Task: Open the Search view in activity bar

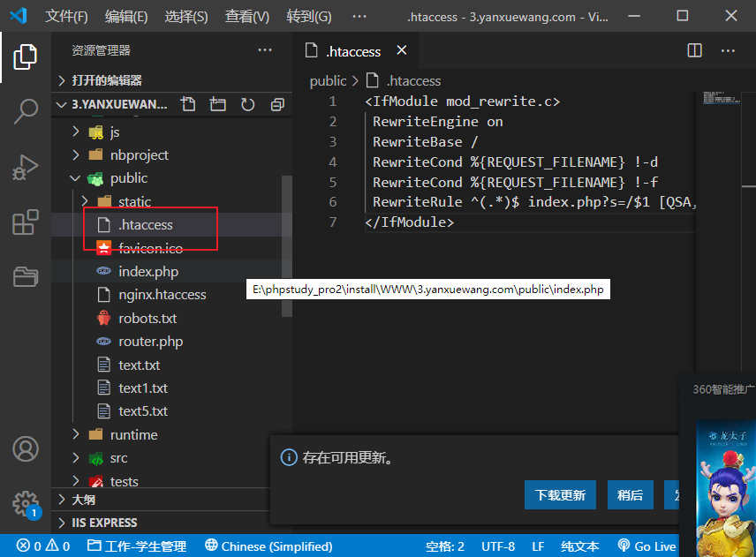Action: click(x=25, y=111)
